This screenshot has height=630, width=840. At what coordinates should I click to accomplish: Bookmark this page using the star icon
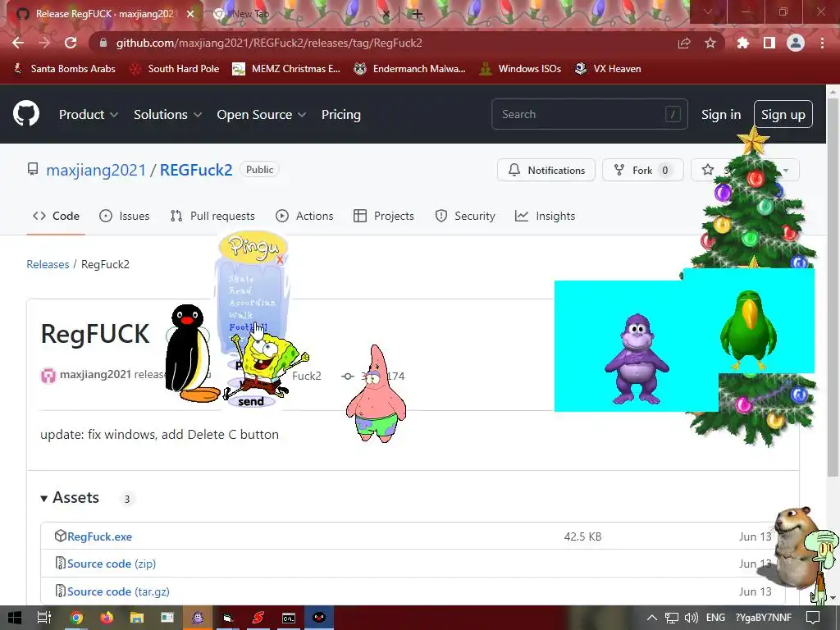coord(710,43)
